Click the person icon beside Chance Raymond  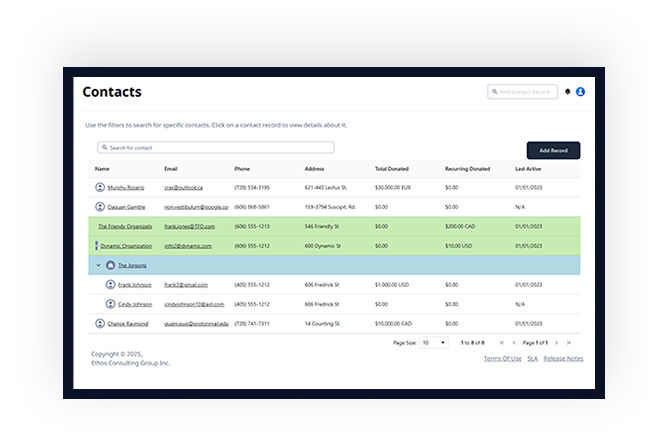pyautogui.click(x=99, y=323)
